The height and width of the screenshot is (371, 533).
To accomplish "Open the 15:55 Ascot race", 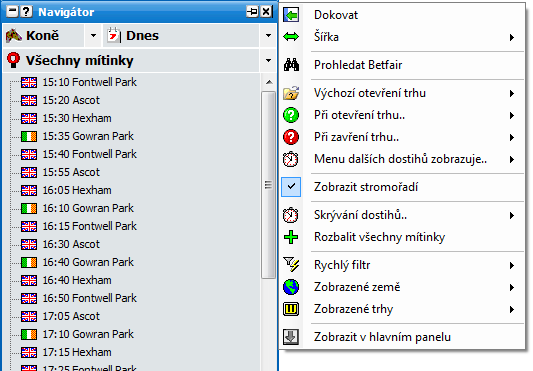I will (71, 172).
